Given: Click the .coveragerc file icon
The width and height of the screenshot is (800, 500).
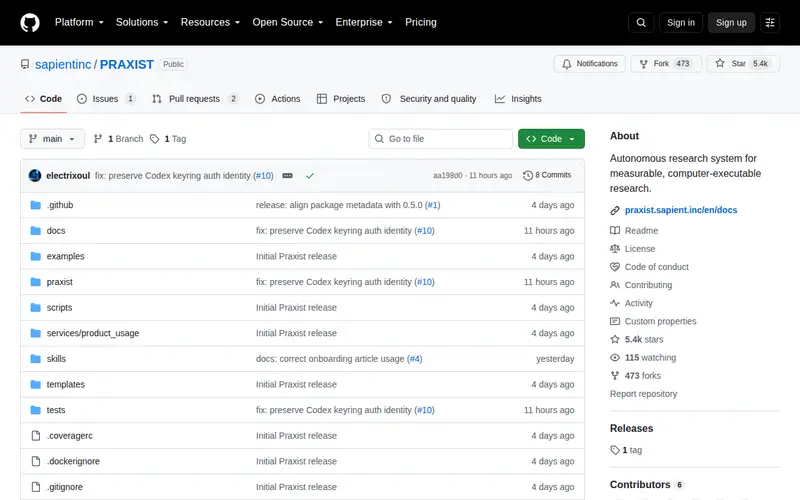Looking at the screenshot, I should click(x=36, y=436).
